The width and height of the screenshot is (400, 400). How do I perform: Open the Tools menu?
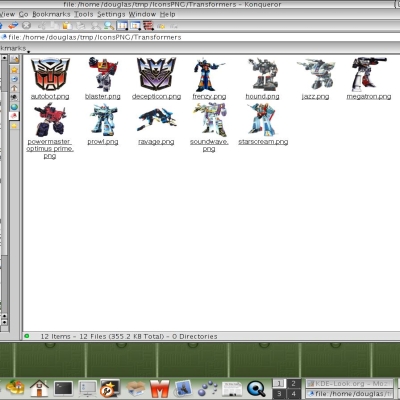tap(84, 14)
